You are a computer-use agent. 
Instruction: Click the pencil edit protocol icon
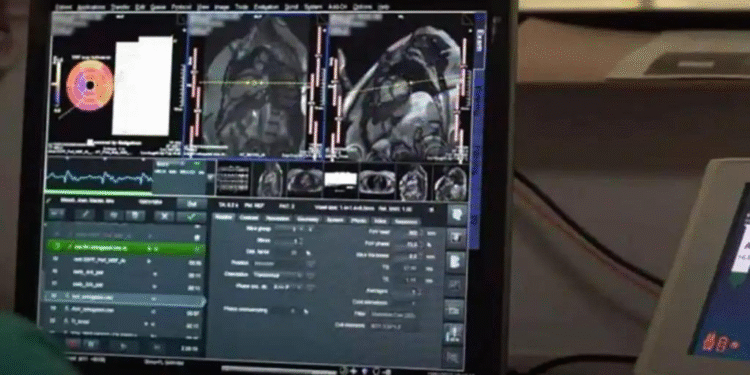click(85, 214)
